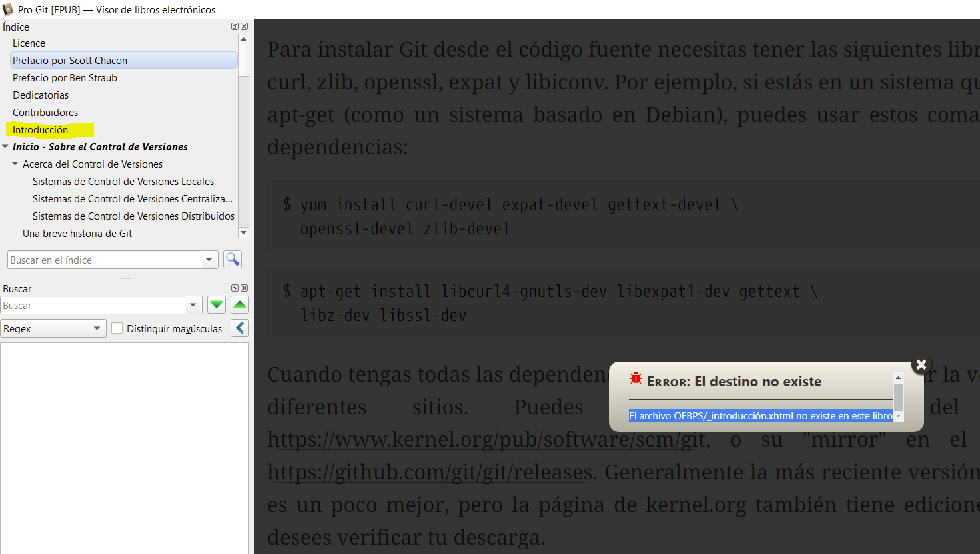
Task: Click the blue back arrow beside Distinguir mayúsculas
Action: coord(240,328)
